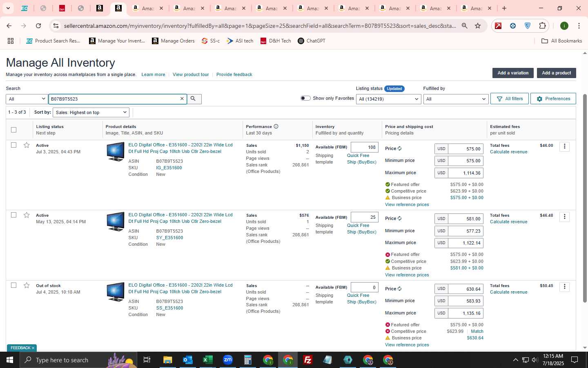Click the search magnifier button beside the search box

[194, 99]
